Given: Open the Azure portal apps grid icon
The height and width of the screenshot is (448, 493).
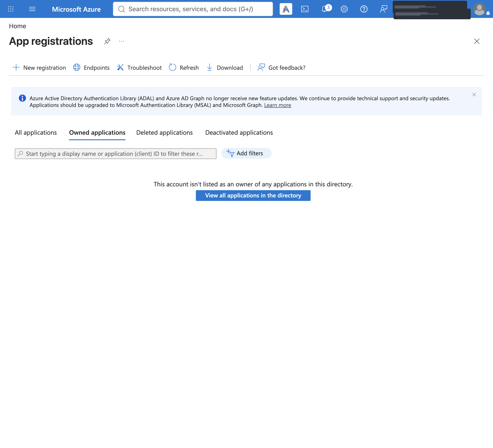Looking at the screenshot, I should (x=11, y=9).
